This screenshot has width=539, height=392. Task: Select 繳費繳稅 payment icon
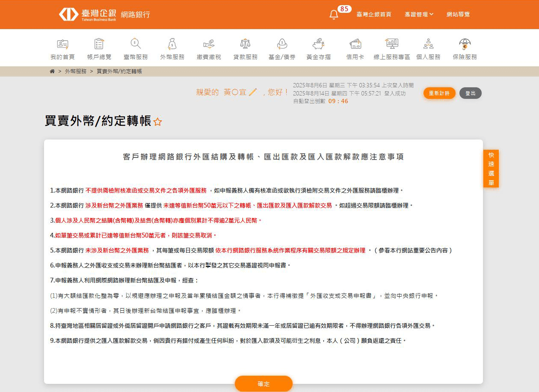(209, 44)
